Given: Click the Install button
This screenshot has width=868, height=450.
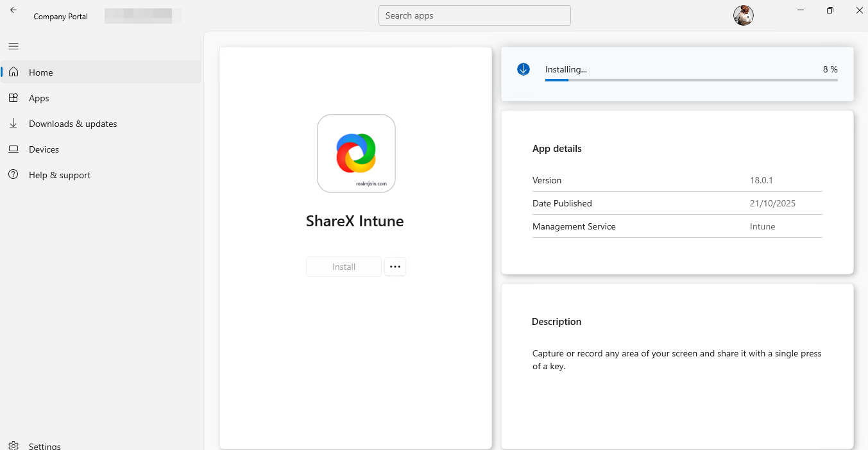Looking at the screenshot, I should coord(344,267).
